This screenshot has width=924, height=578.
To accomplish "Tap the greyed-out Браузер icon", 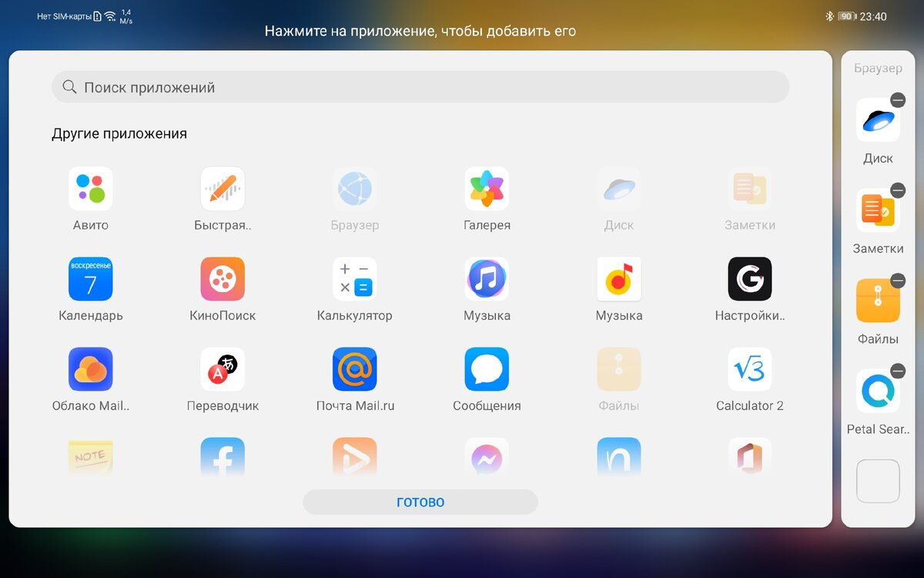I will [355, 189].
